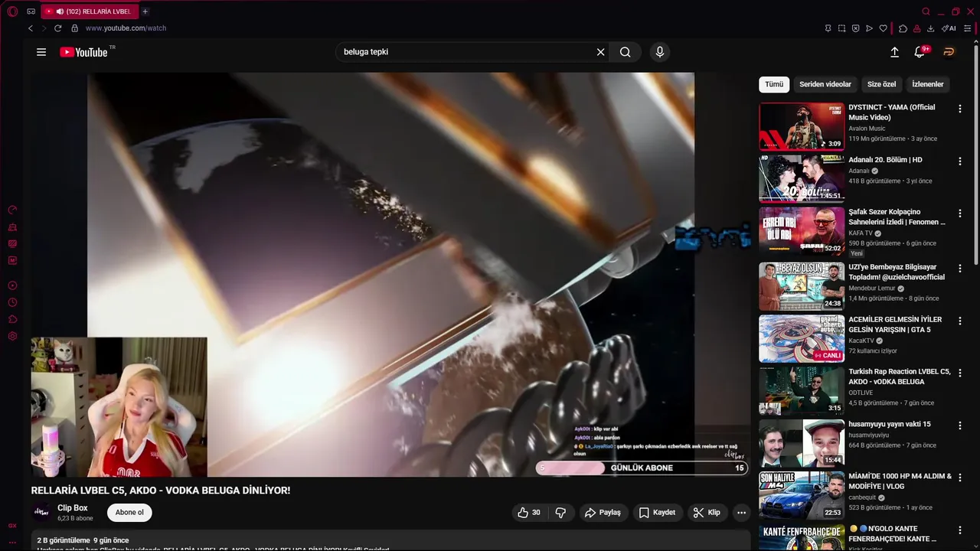
Task: Open ACEMİLER GELMESİN live stream thumbnail
Action: click(x=802, y=338)
